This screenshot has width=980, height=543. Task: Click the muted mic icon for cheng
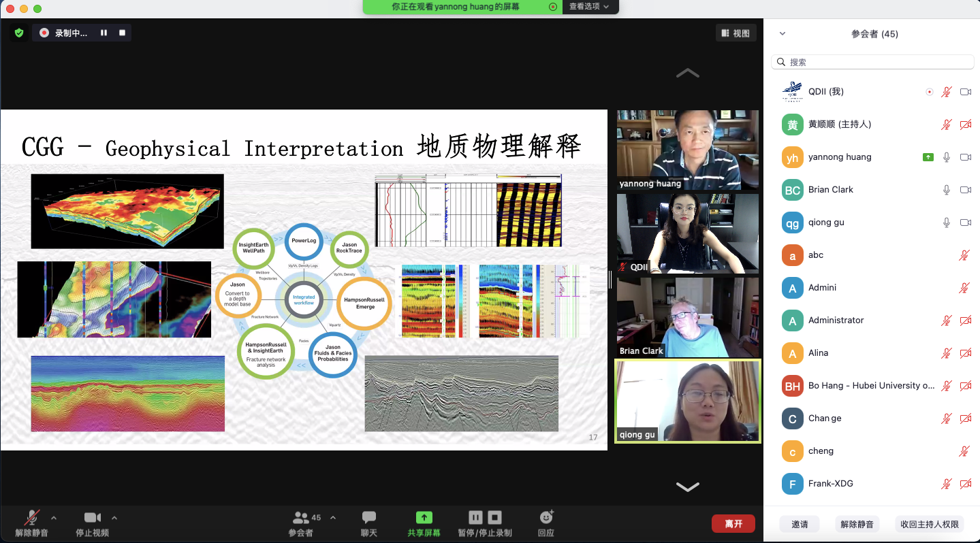click(964, 451)
